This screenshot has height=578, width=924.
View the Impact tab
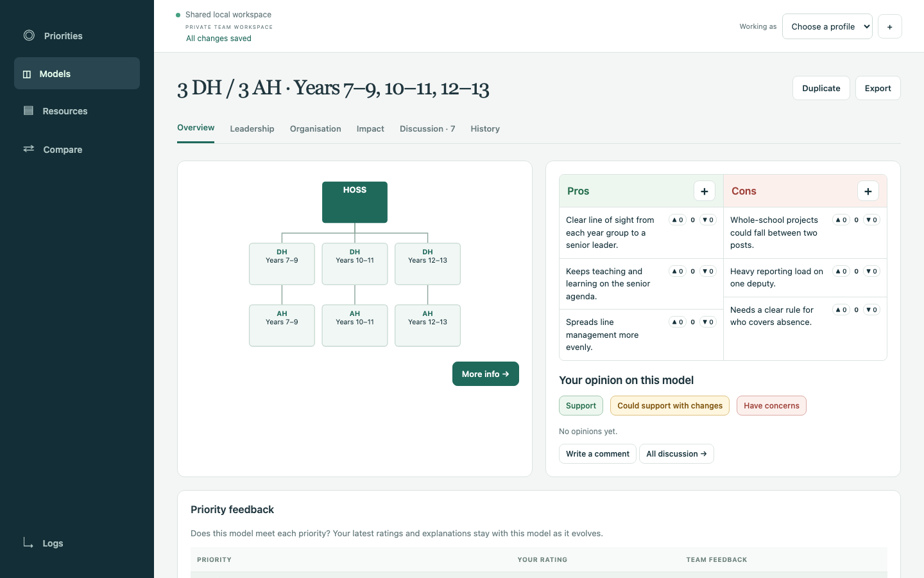370,128
